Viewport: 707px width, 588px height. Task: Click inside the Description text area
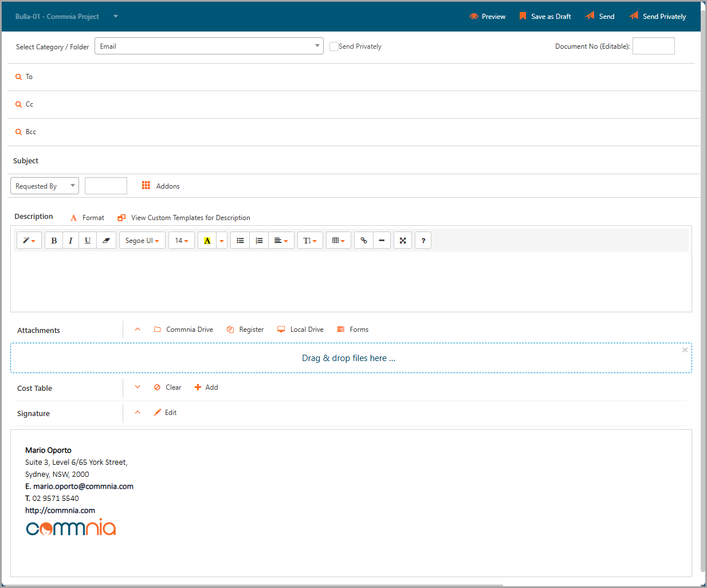click(351, 281)
